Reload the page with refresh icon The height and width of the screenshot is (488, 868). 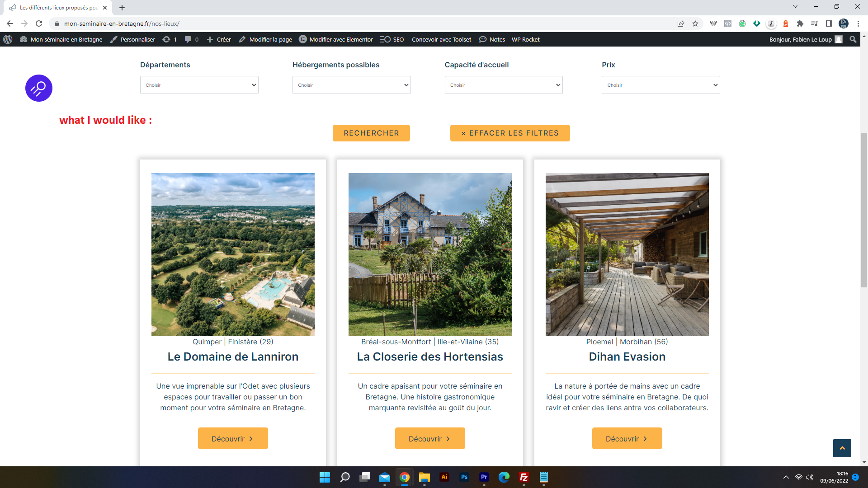tap(39, 23)
